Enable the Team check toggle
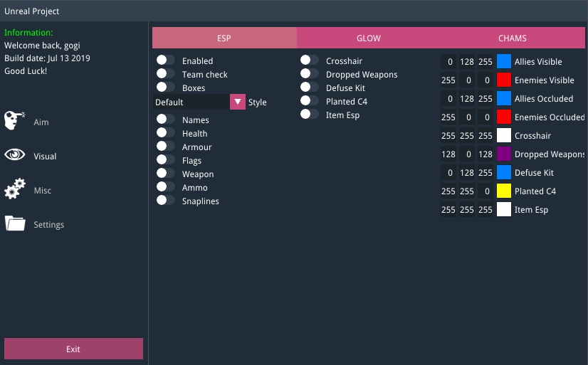Viewport: 588px width, 365px height. click(x=166, y=75)
